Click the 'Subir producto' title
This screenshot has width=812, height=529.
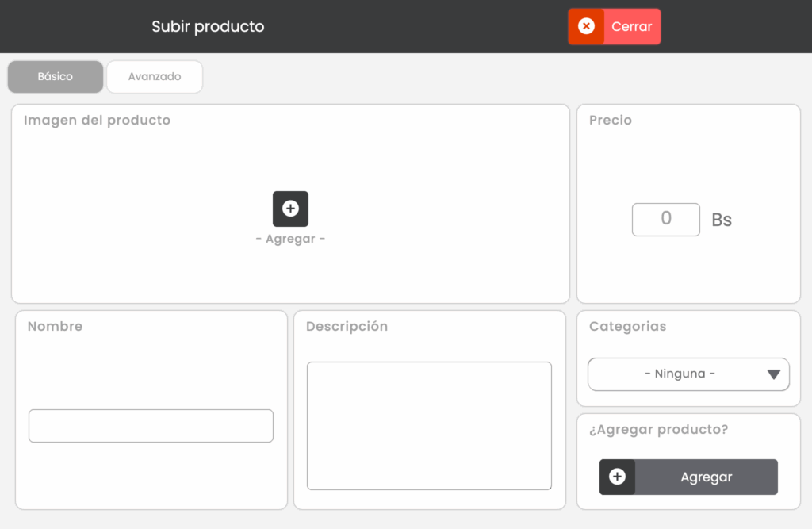tap(208, 26)
